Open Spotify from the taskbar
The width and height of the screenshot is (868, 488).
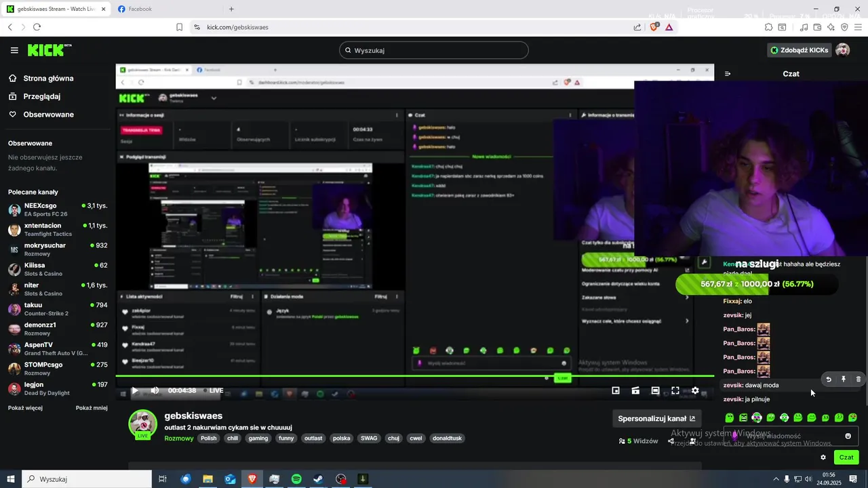pos(296,479)
